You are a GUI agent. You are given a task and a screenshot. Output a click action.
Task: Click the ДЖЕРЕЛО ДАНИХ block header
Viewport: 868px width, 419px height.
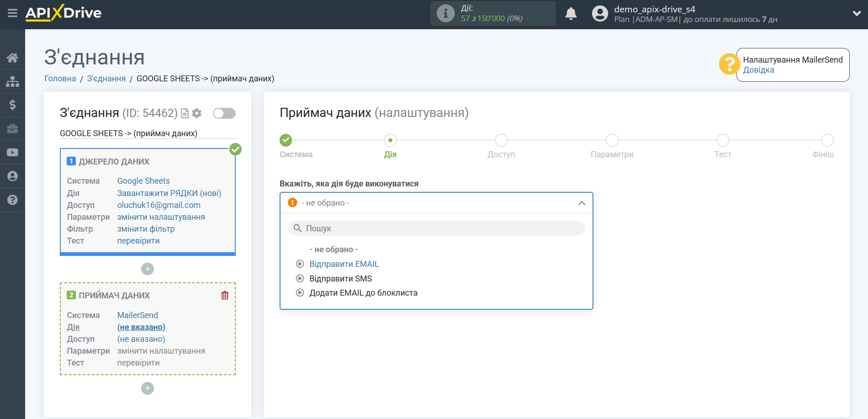[114, 162]
